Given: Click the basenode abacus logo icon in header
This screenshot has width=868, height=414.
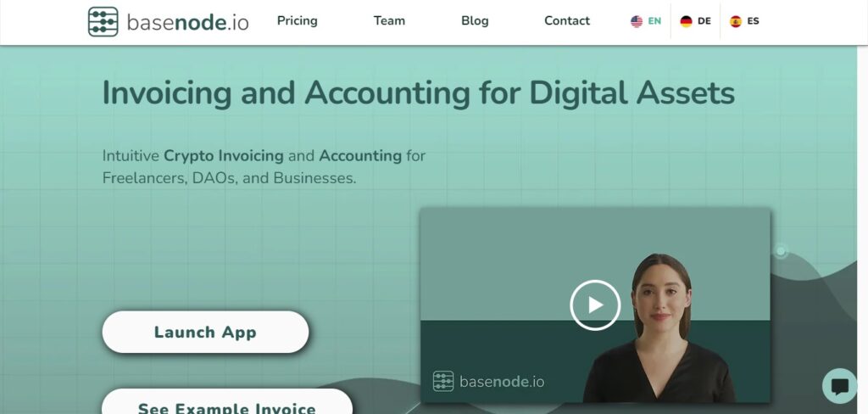Looking at the screenshot, I should [103, 21].
